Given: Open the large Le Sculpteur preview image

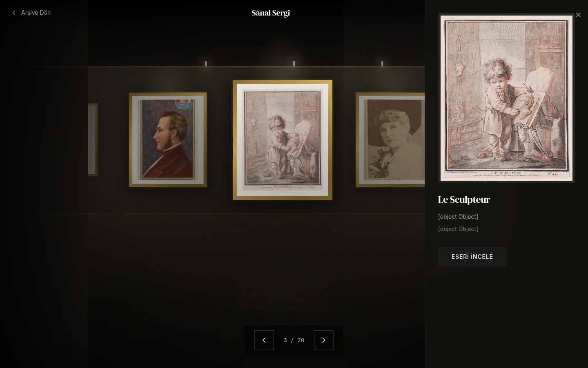Looking at the screenshot, I should (x=506, y=98).
